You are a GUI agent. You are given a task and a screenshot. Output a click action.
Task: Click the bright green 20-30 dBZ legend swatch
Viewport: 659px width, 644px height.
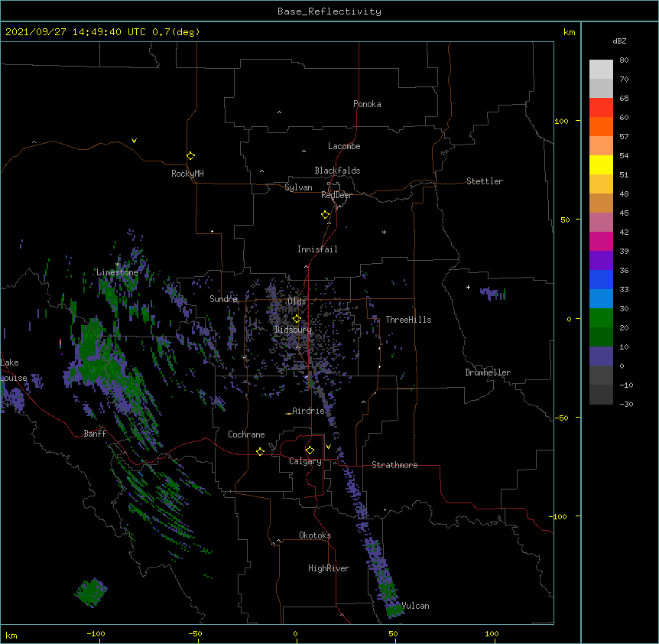[601, 318]
